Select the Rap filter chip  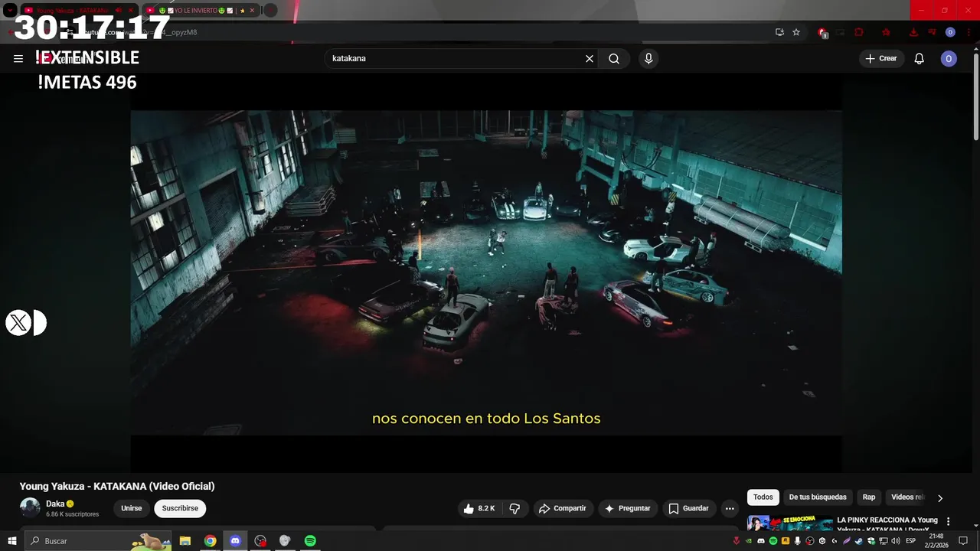coord(869,497)
